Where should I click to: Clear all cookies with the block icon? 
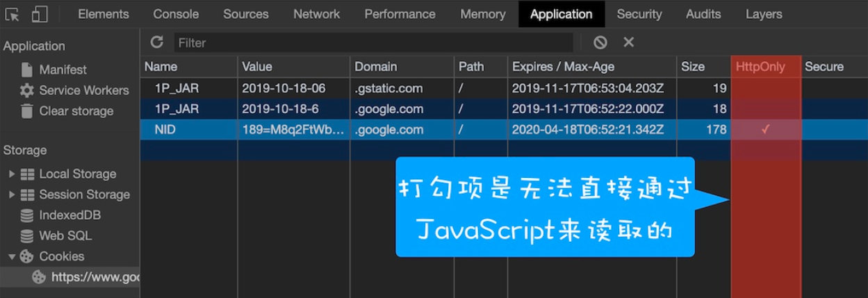tap(600, 42)
